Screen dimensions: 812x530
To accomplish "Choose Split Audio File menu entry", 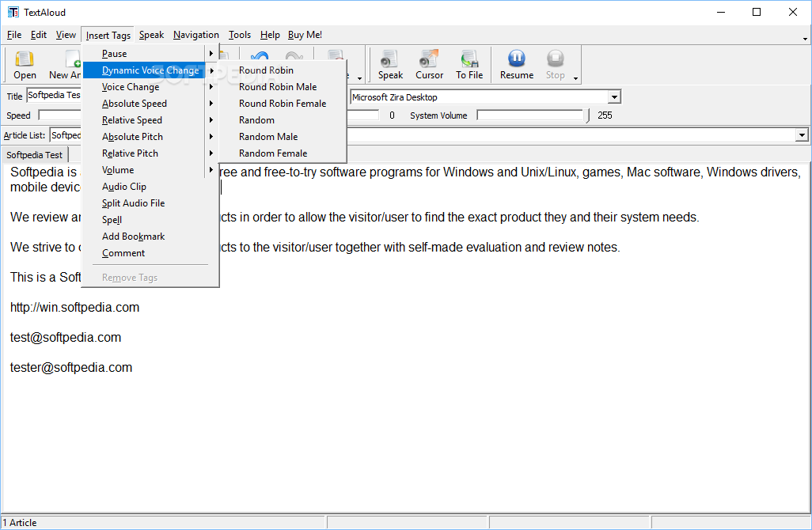I will pyautogui.click(x=150, y=203).
